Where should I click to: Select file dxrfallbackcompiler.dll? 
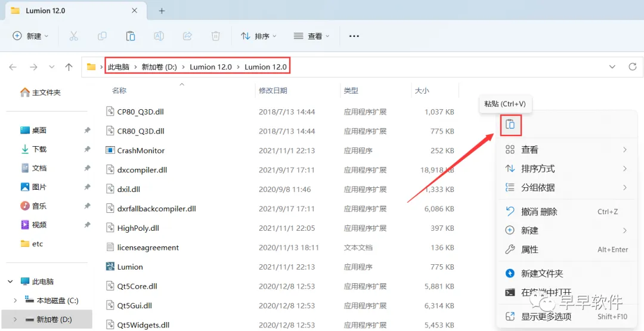point(156,209)
